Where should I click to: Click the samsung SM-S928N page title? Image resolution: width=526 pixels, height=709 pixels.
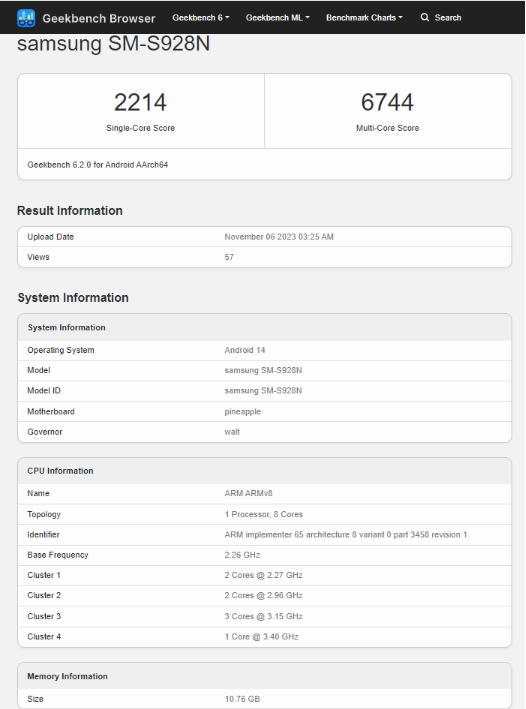114,44
